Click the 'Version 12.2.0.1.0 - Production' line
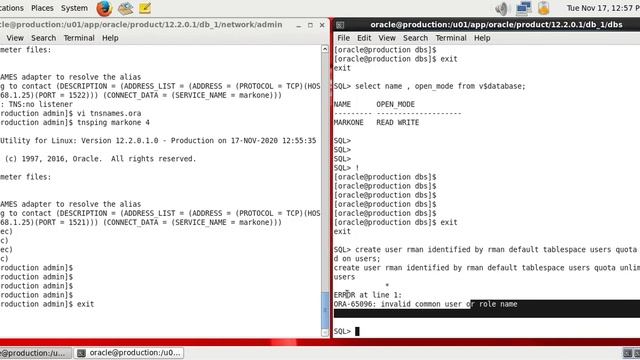Viewport: 640px width, 360px height. click(158, 141)
